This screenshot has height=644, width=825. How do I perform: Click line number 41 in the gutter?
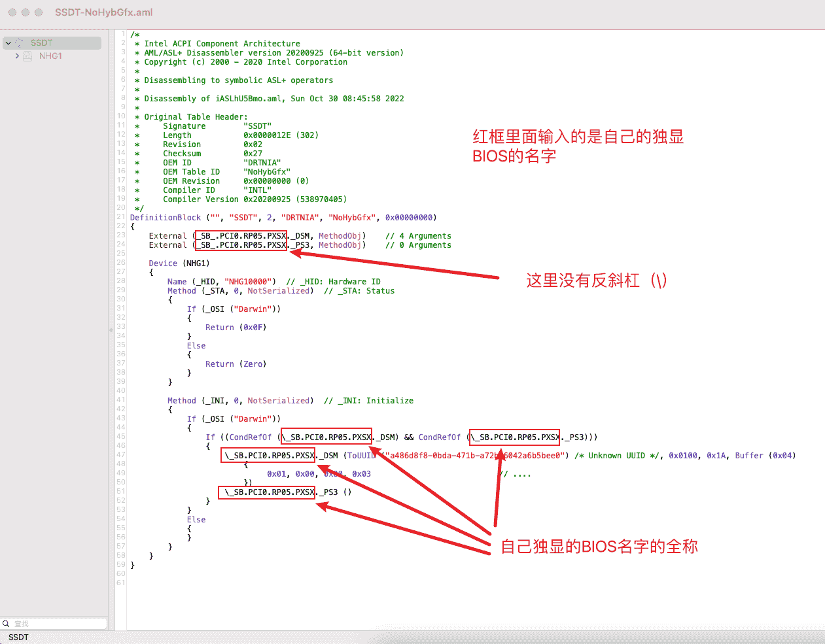[x=121, y=400]
